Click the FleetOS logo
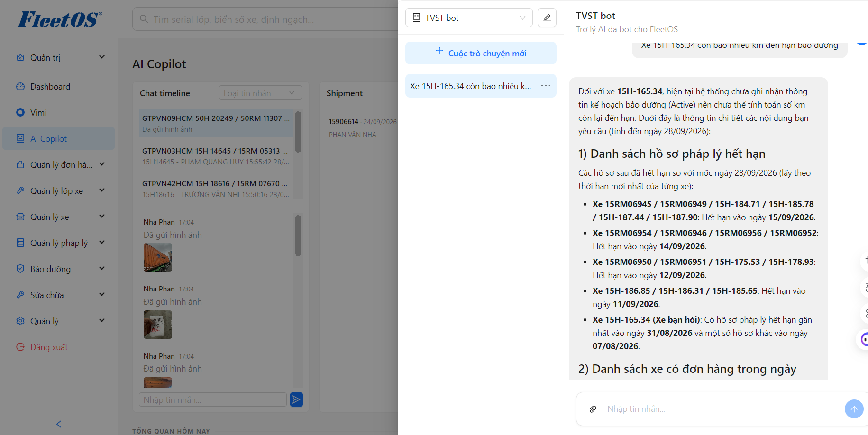868x435 pixels. pyautogui.click(x=60, y=19)
